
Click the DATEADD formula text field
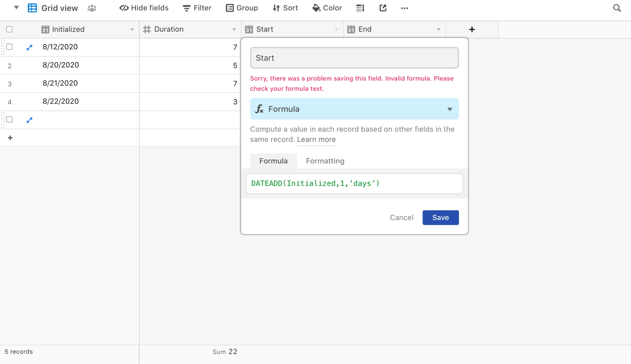(x=354, y=184)
